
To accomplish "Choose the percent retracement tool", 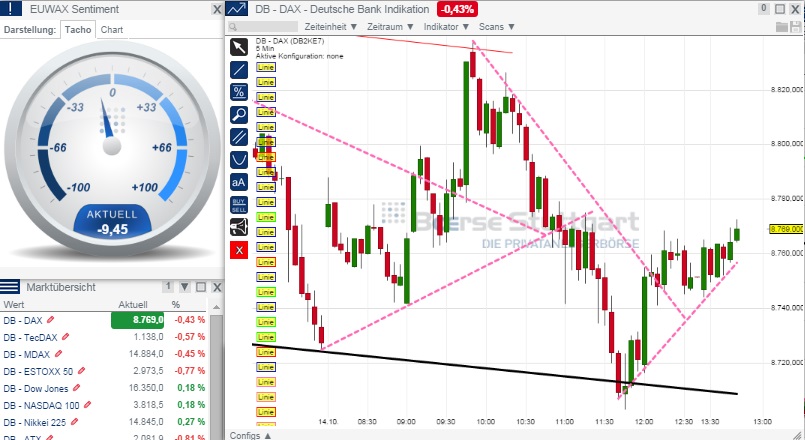I will 239,92.
